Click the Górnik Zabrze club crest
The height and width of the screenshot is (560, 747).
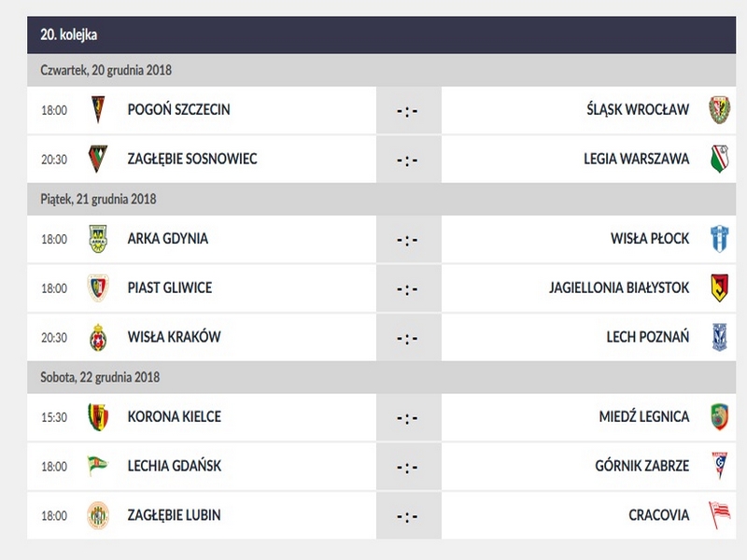pyautogui.click(x=719, y=466)
